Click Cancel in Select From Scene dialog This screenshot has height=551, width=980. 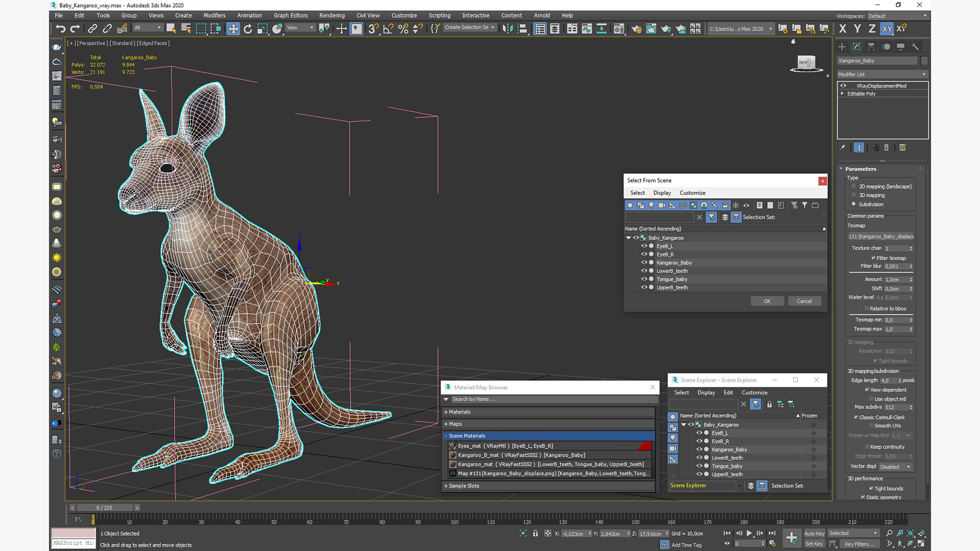coord(804,301)
